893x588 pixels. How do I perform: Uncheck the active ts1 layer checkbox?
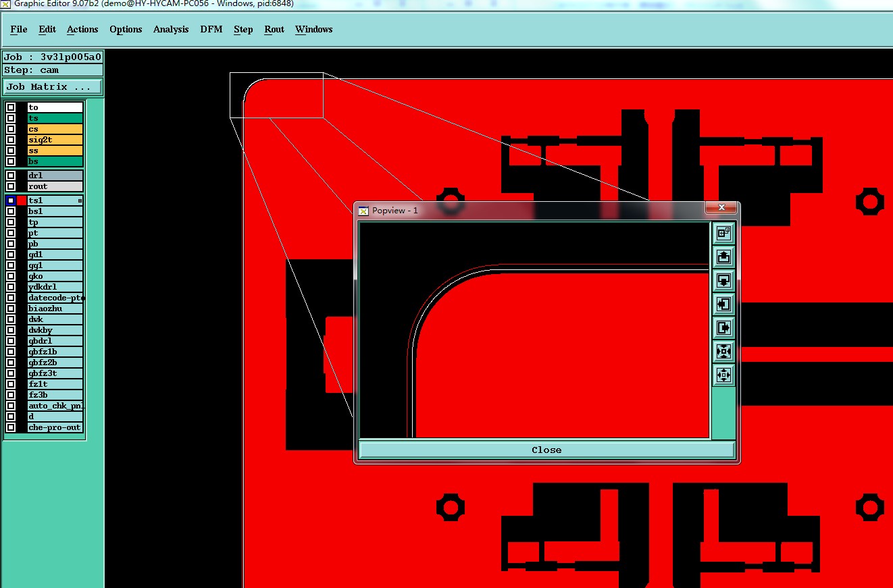(x=11, y=201)
